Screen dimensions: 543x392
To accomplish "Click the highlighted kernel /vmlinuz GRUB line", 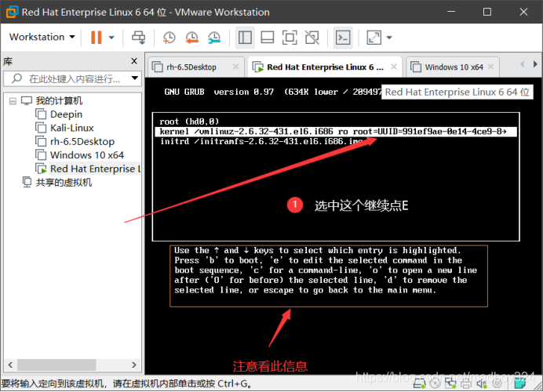I will (336, 132).
